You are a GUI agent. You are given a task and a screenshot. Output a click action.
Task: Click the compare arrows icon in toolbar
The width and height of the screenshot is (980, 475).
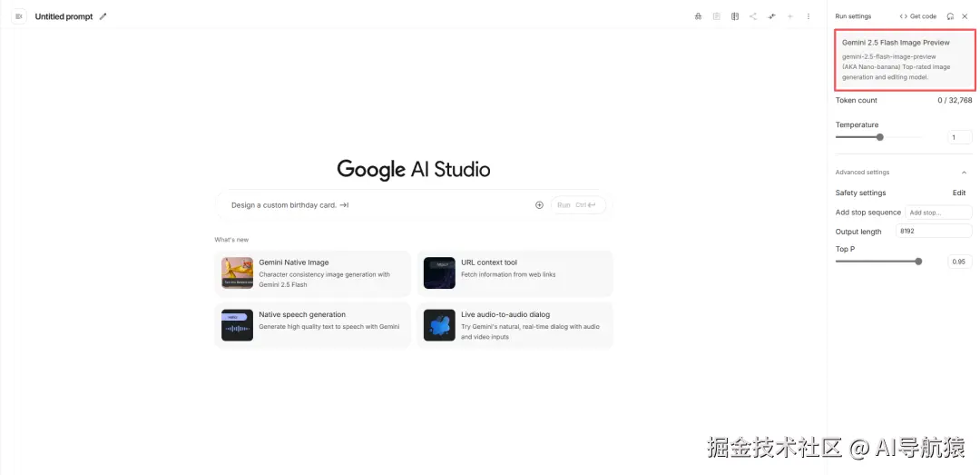tap(772, 16)
